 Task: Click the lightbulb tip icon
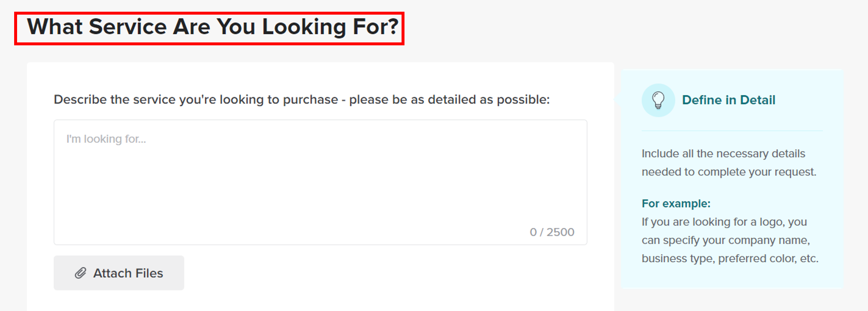coord(658,100)
